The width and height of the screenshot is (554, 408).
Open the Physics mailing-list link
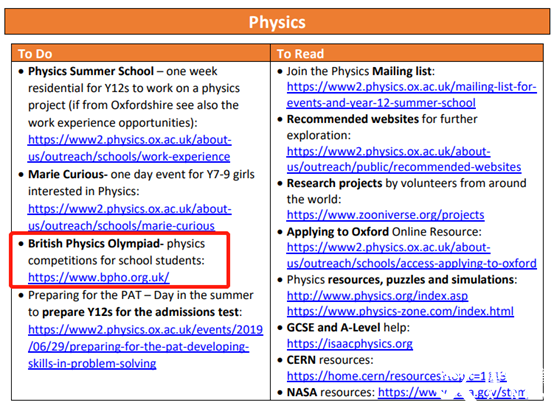point(412,95)
